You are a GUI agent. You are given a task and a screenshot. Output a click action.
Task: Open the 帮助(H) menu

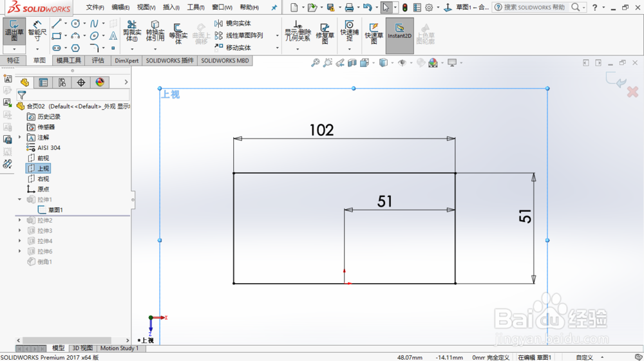tap(249, 7)
